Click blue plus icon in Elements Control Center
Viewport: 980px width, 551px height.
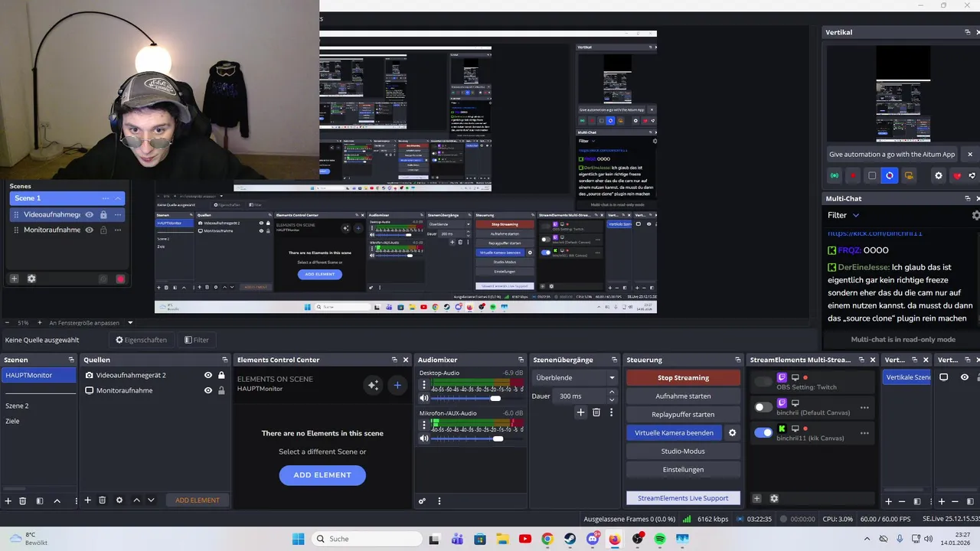397,385
